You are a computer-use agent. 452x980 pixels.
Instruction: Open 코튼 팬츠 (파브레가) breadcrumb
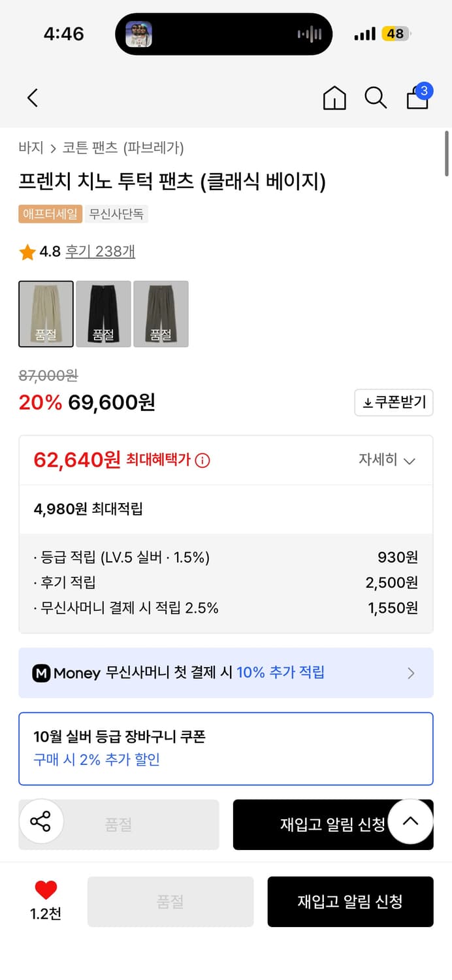pyautogui.click(x=123, y=148)
